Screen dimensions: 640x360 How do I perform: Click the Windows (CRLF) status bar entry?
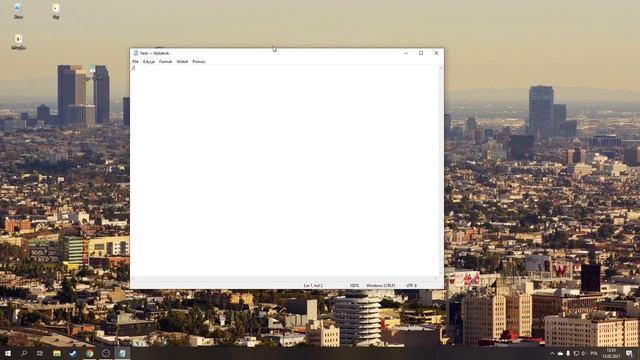click(x=380, y=286)
